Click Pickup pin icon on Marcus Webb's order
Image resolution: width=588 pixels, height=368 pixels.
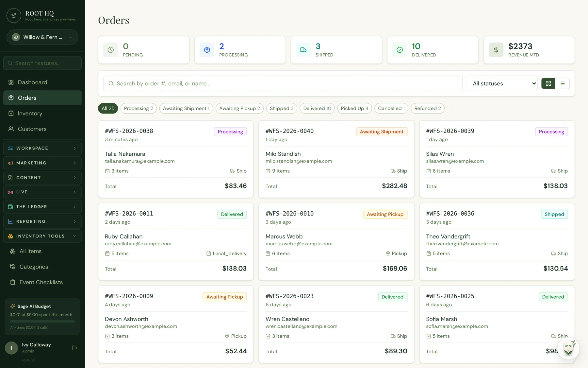(x=388, y=254)
